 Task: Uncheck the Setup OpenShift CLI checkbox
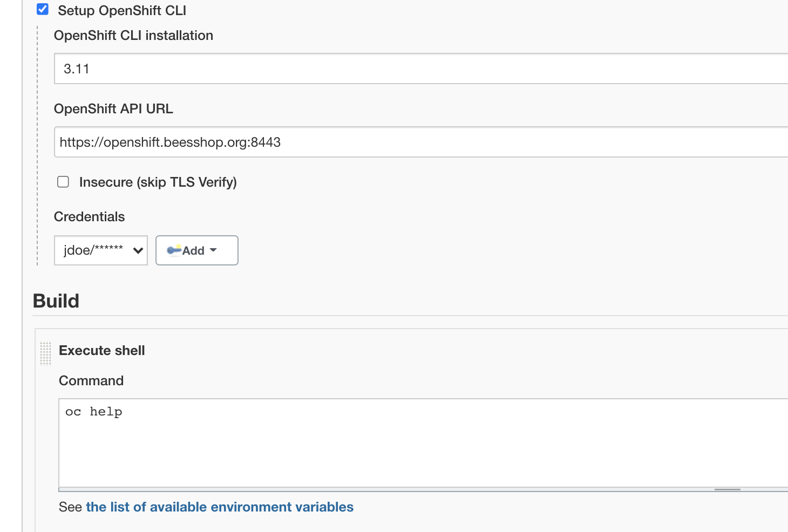(43, 9)
